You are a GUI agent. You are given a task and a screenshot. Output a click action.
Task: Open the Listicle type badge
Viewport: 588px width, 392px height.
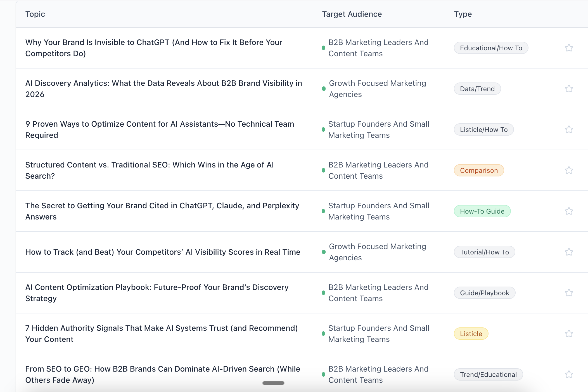[x=471, y=334]
